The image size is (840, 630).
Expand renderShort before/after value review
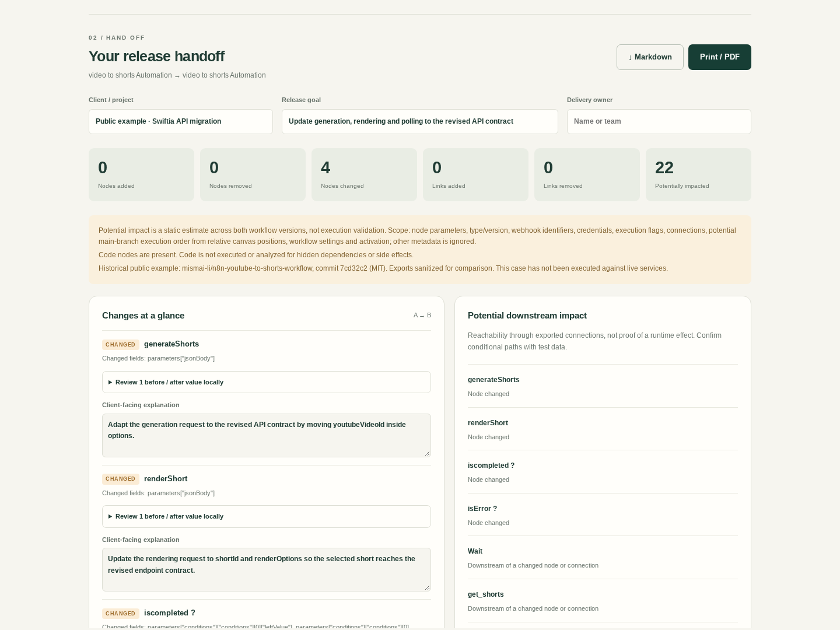267,516
